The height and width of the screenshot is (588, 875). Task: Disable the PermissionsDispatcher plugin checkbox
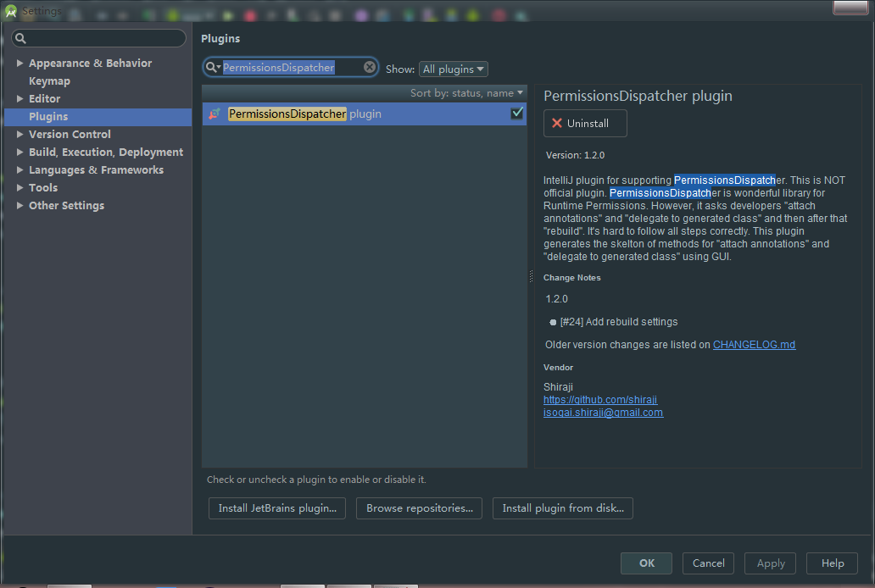(516, 114)
